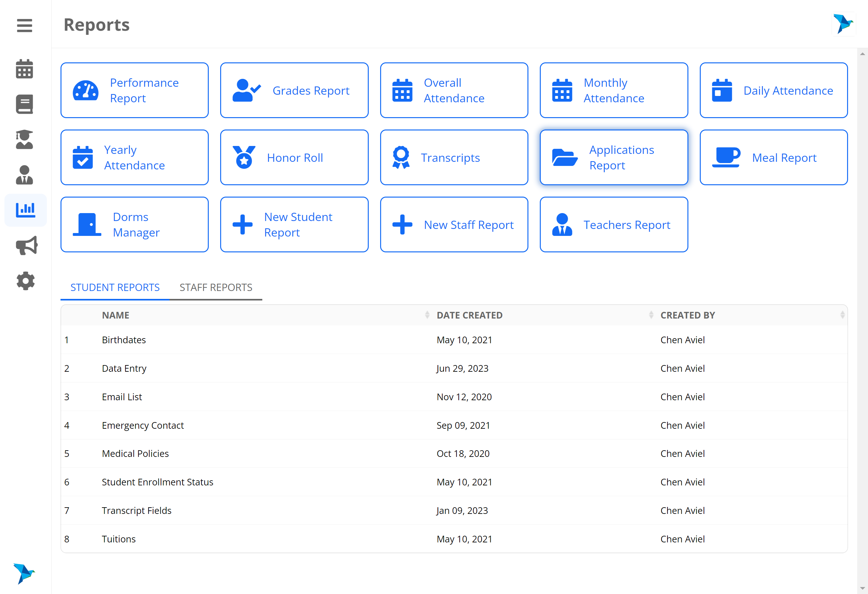The width and height of the screenshot is (868, 594).
Task: Open the Applications Report button
Action: pos(614,157)
